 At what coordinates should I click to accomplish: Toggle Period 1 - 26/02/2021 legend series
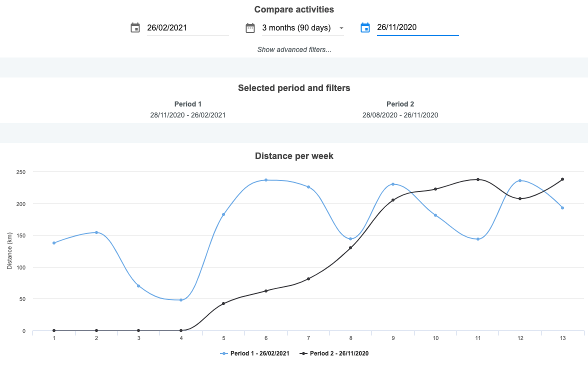tap(260, 353)
